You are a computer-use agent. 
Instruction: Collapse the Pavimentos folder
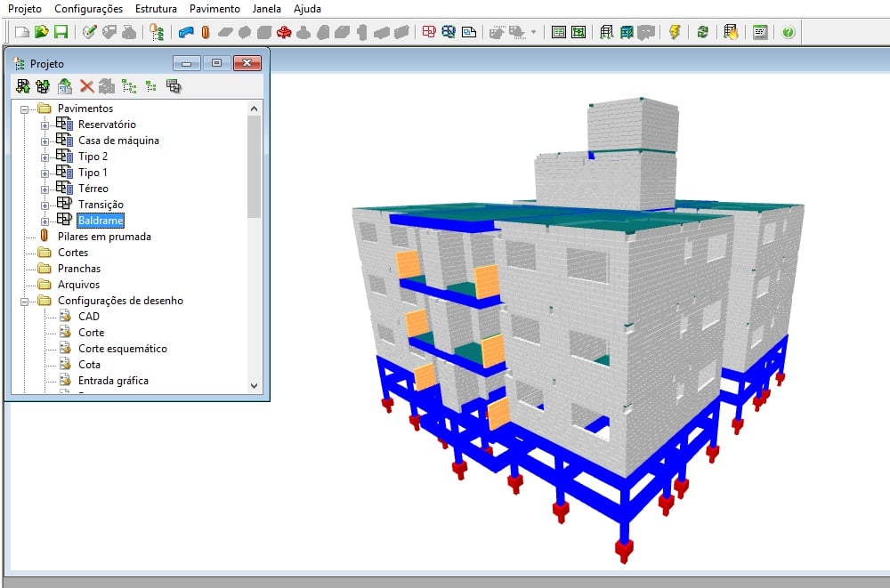24,109
